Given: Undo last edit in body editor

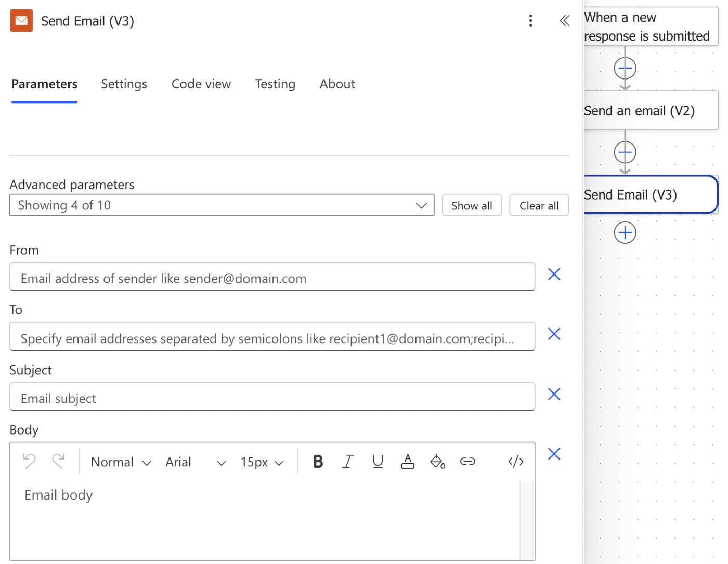Looking at the screenshot, I should pos(30,461).
